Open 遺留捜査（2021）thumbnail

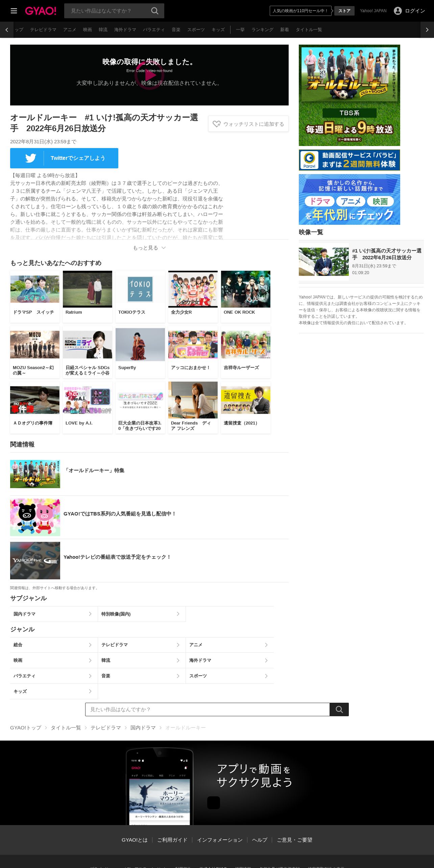click(246, 400)
